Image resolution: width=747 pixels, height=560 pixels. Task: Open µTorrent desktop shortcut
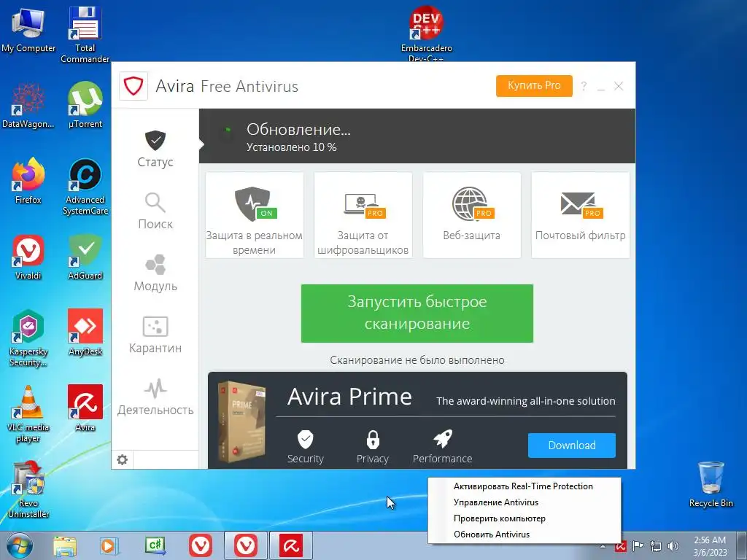coord(85,106)
